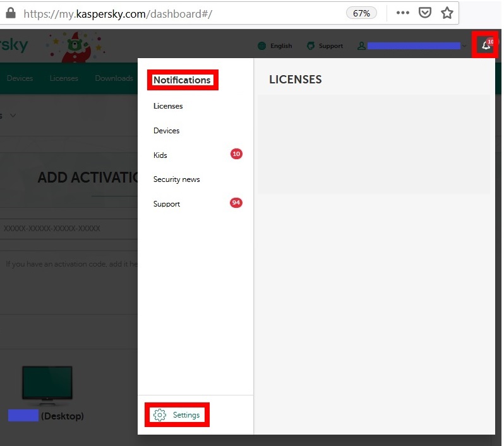This screenshot has width=504, height=446.
Task: Click the Kaspersky logo text
Action: coord(14,45)
